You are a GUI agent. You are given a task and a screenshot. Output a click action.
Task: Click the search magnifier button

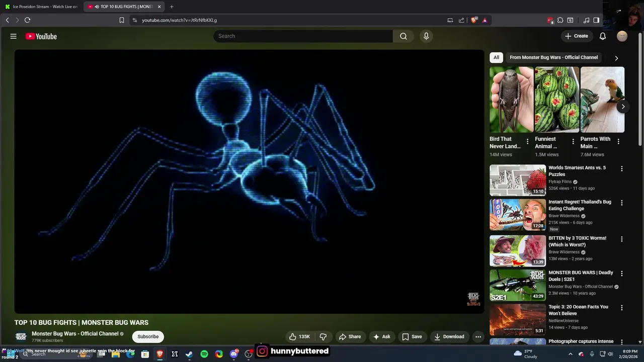tap(404, 36)
